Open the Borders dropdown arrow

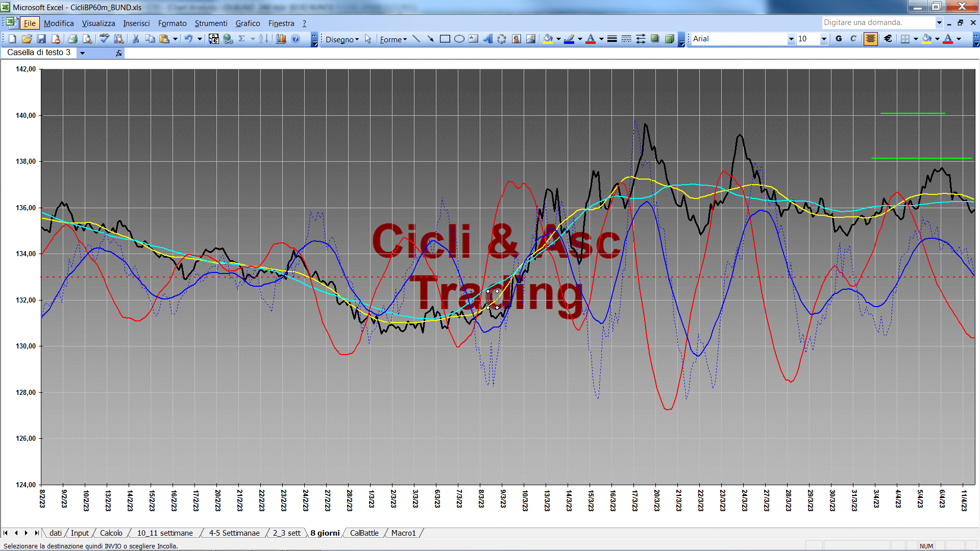click(x=916, y=39)
